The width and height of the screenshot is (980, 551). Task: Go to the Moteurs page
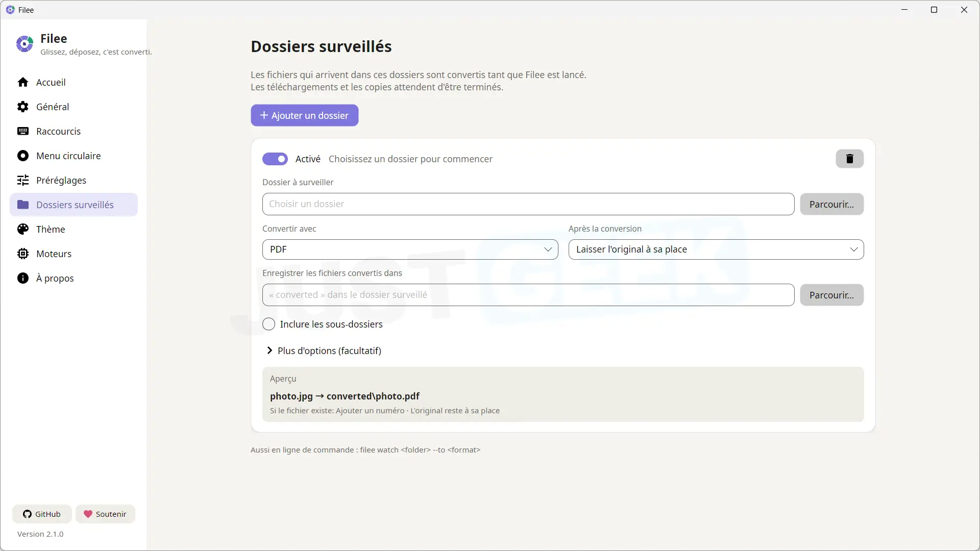(73, 254)
